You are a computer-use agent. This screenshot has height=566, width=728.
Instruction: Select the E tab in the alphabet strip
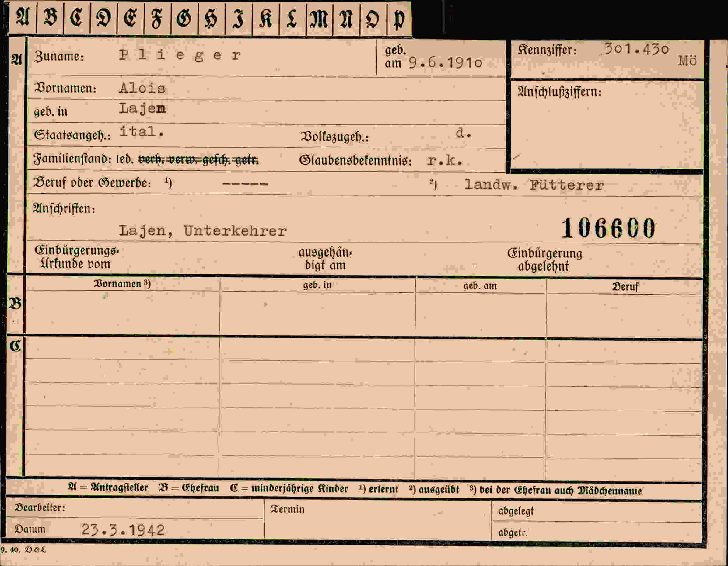point(131,18)
